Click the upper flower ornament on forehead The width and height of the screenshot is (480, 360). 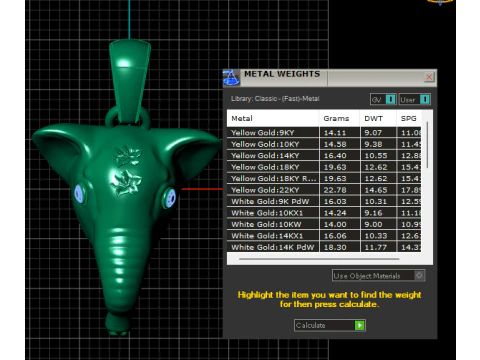point(126,156)
